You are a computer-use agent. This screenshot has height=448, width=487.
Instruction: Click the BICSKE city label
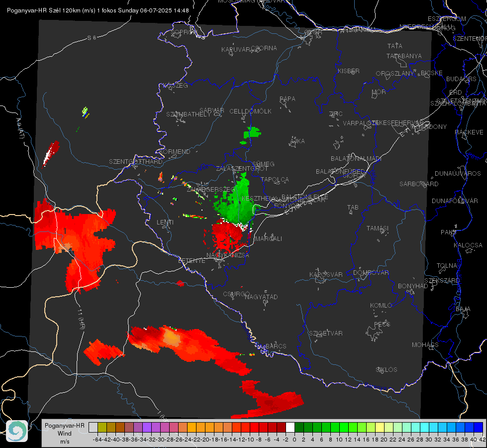coord(432,73)
